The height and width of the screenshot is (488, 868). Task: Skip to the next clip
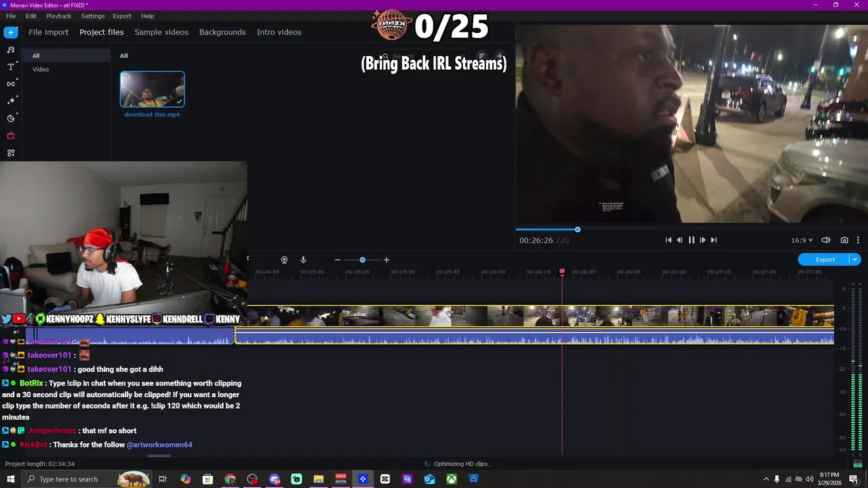[713, 240]
